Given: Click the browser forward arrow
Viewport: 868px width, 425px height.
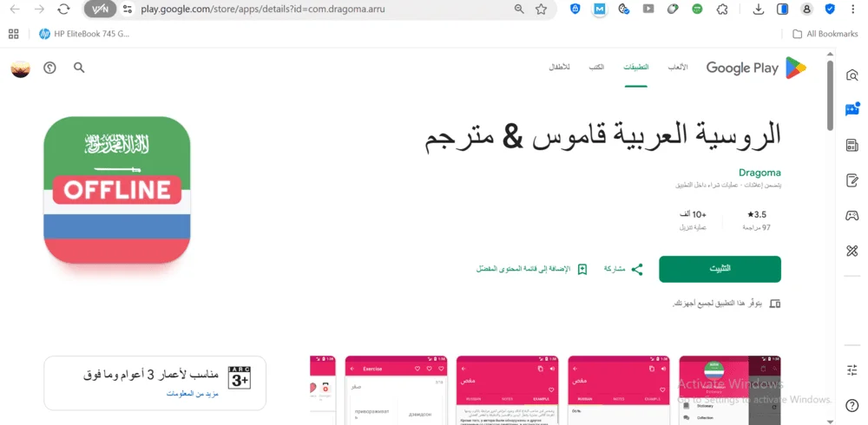Looking at the screenshot, I should coord(39,9).
